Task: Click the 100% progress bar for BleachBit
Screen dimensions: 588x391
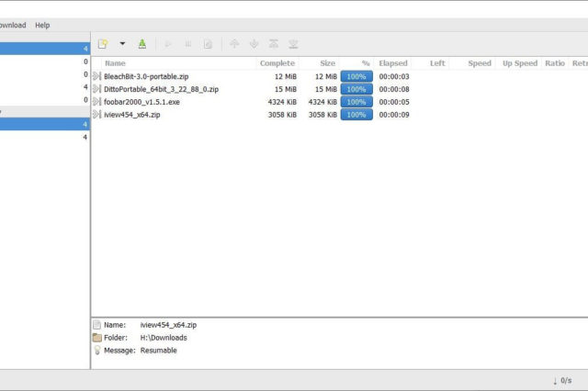Action: coord(356,76)
